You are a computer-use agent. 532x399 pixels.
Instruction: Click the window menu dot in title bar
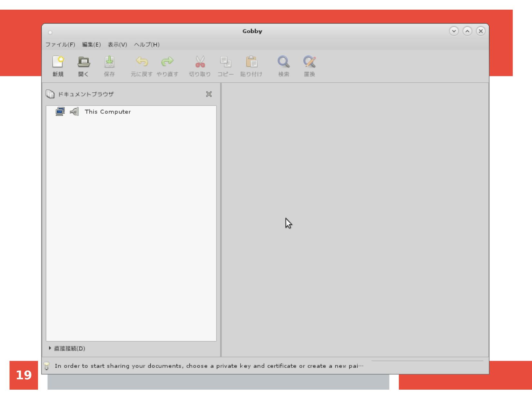[x=50, y=32]
